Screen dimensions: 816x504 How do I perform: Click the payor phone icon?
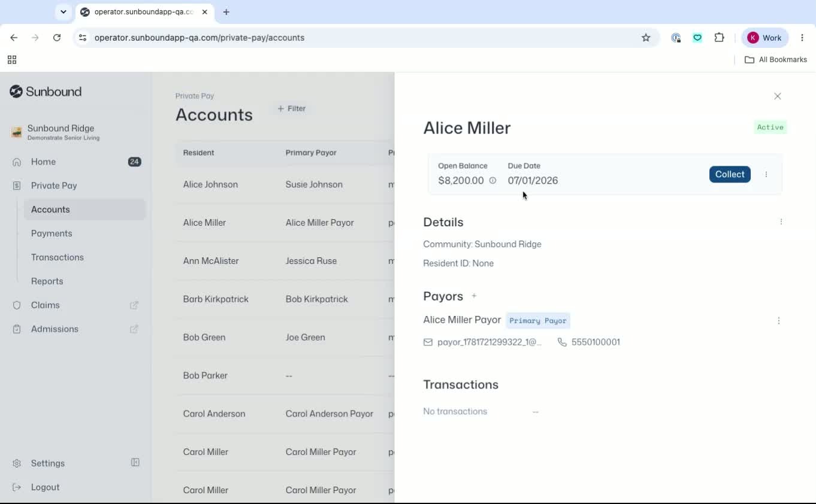point(562,342)
